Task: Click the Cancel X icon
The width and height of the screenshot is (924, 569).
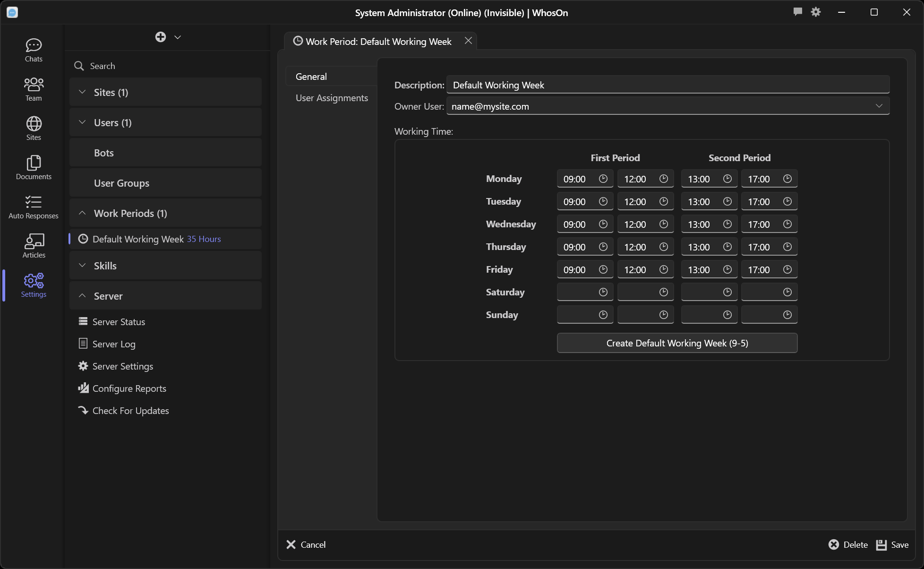Action: [291, 544]
